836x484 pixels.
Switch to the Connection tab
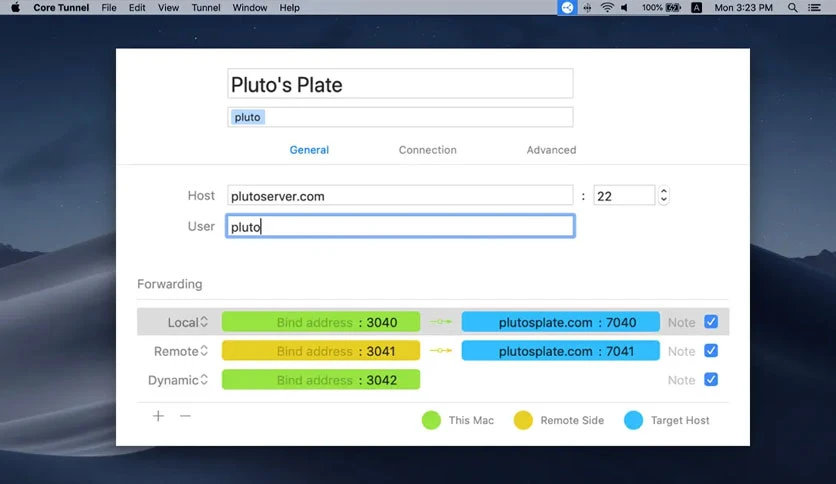pos(428,150)
